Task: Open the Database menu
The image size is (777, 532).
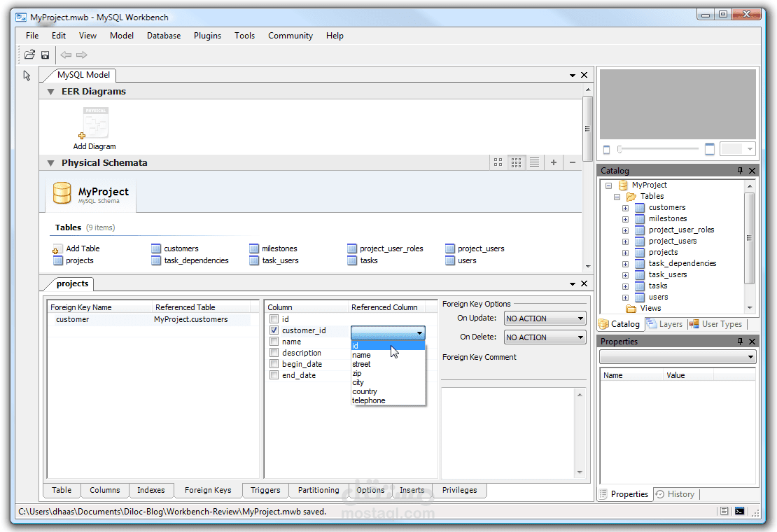Action: 164,36
